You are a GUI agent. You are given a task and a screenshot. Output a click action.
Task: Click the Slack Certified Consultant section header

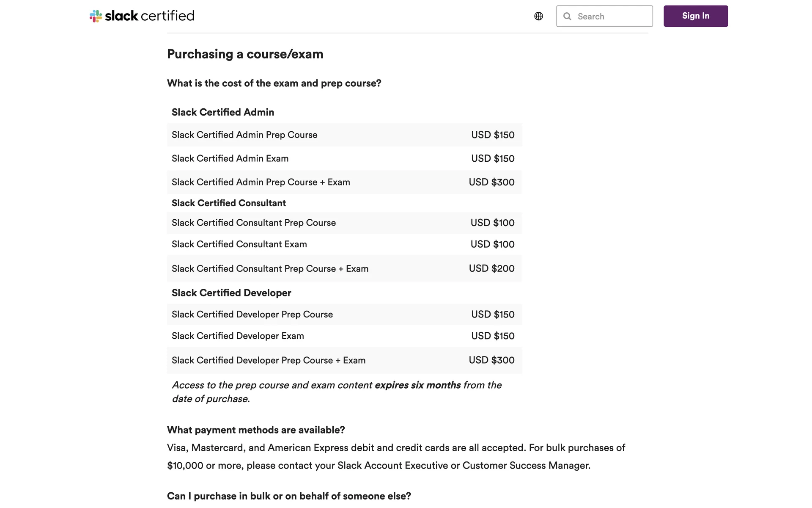point(228,203)
